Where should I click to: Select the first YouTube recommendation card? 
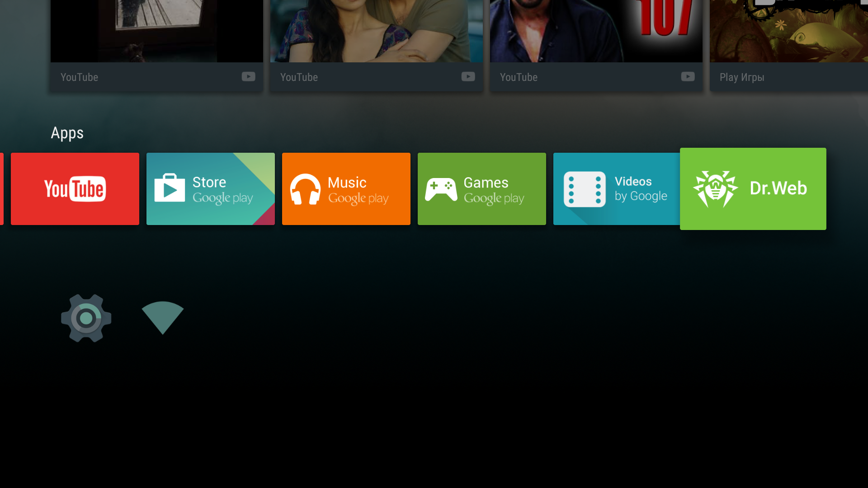pyautogui.click(x=157, y=46)
